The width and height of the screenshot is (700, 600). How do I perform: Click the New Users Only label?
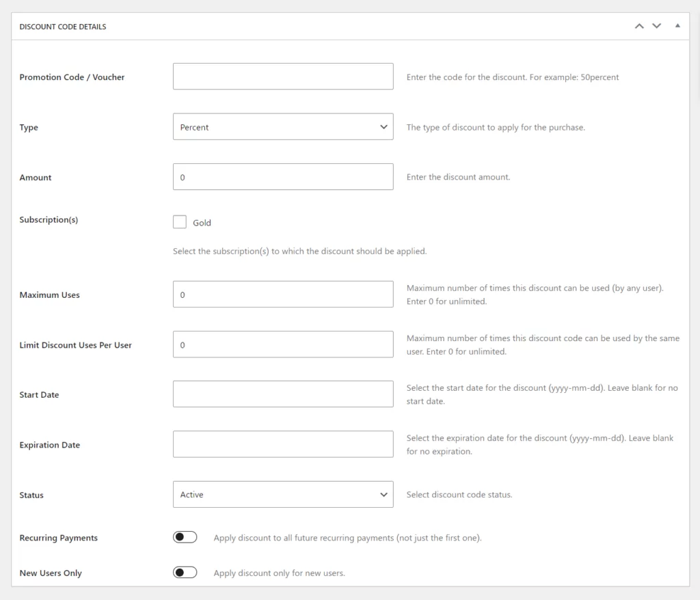[51, 573]
